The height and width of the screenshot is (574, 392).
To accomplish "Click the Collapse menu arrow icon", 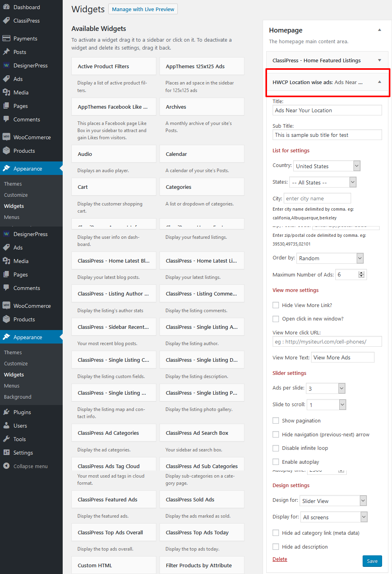I will click(x=6, y=466).
